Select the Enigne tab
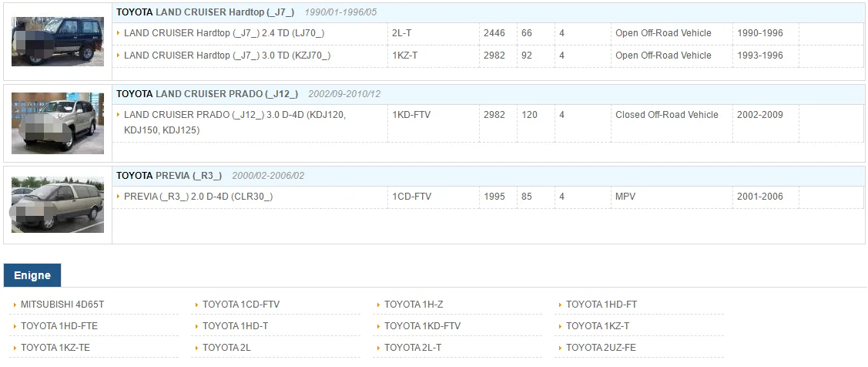The width and height of the screenshot is (868, 367). click(x=32, y=275)
